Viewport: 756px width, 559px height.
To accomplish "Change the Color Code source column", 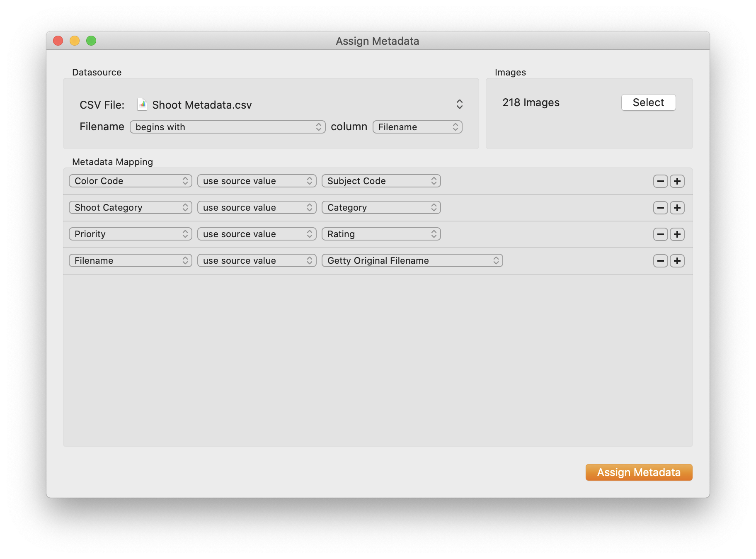I will 130,181.
